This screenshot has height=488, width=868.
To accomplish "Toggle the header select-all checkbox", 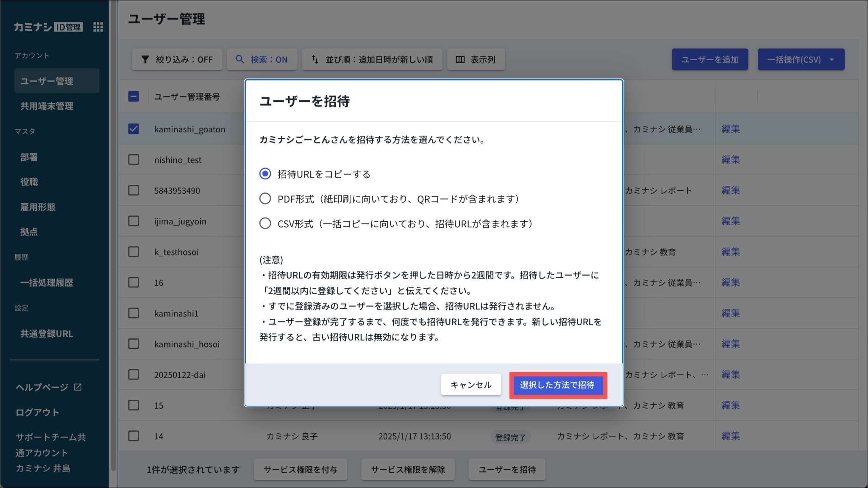I will (134, 97).
